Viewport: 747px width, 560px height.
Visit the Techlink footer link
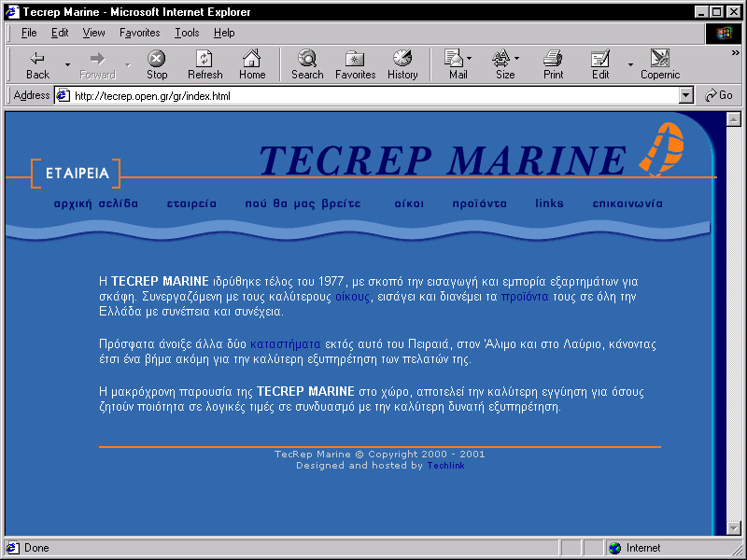coord(445,465)
